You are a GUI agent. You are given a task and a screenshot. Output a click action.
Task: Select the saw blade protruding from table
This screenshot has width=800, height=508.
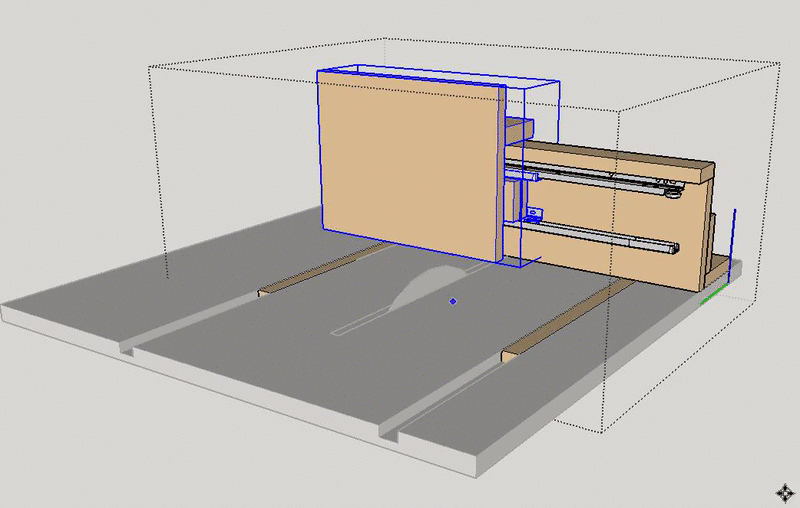tap(427, 287)
